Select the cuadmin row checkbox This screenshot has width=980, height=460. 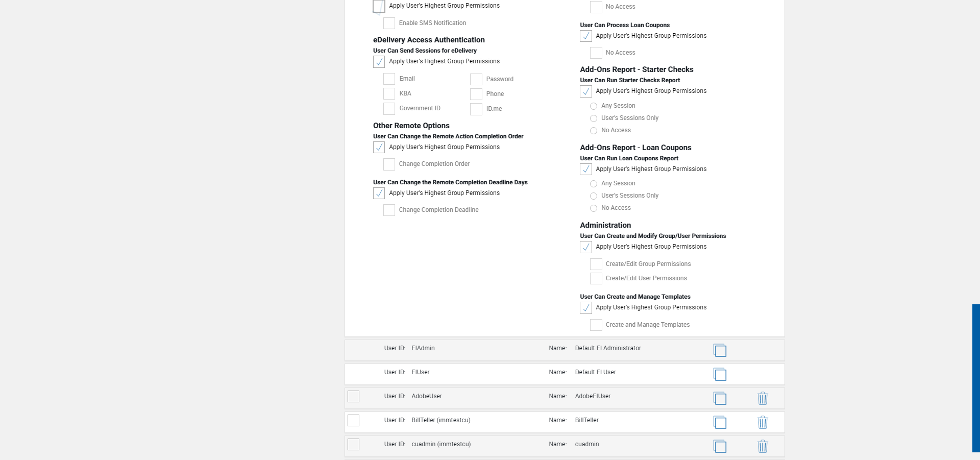353,444
